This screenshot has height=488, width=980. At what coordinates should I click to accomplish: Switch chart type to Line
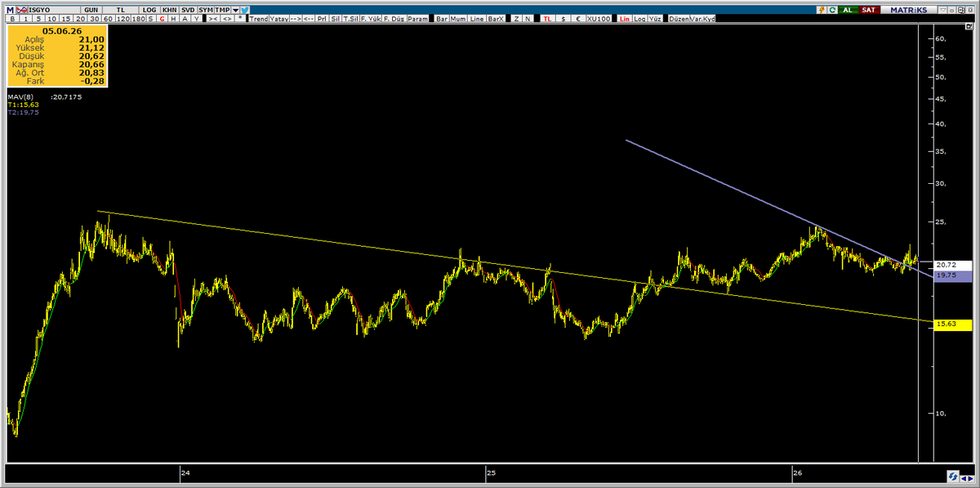click(477, 19)
